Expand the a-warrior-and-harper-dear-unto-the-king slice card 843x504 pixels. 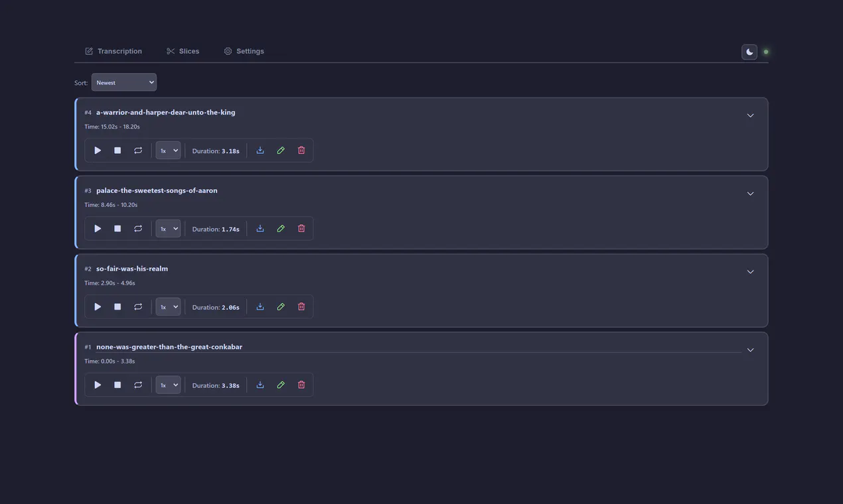pyautogui.click(x=751, y=115)
